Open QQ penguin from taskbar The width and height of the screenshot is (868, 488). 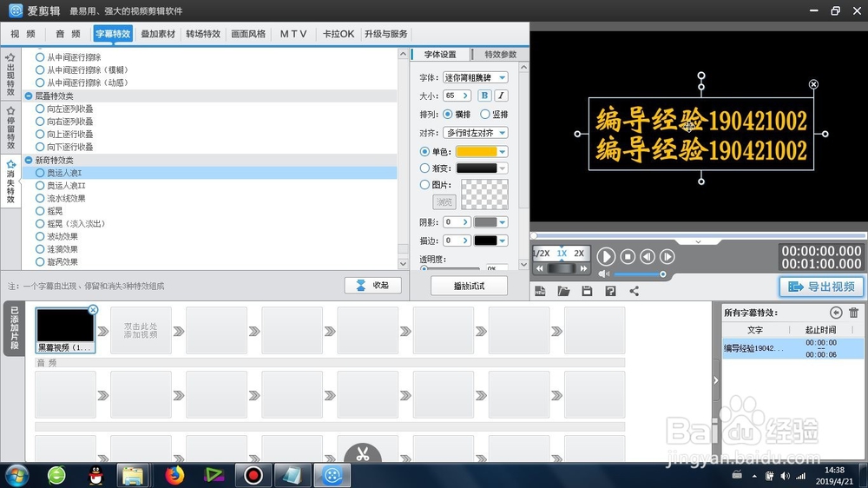point(96,475)
